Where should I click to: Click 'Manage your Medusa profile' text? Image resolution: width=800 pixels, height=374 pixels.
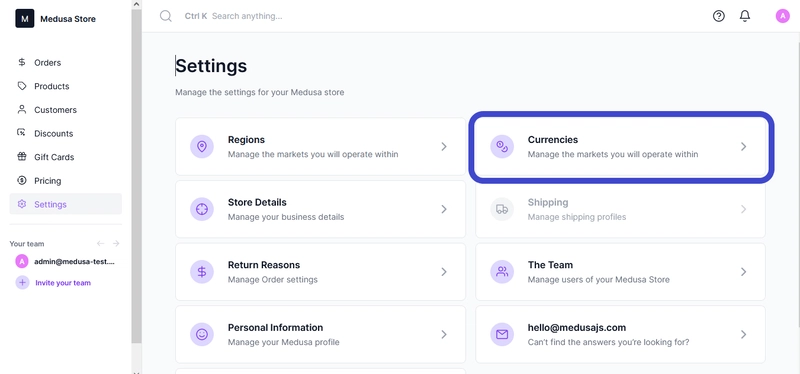click(283, 342)
